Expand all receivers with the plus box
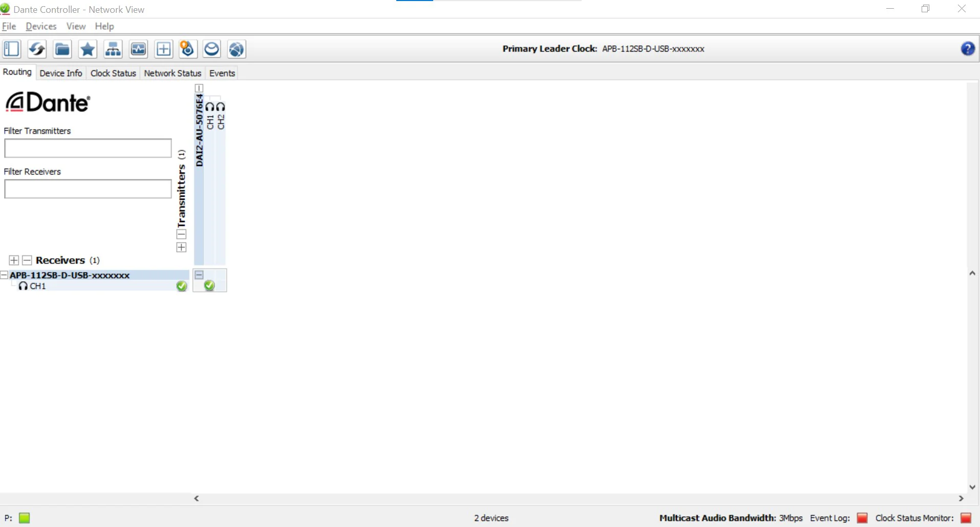This screenshot has width=980, height=527. click(14, 260)
